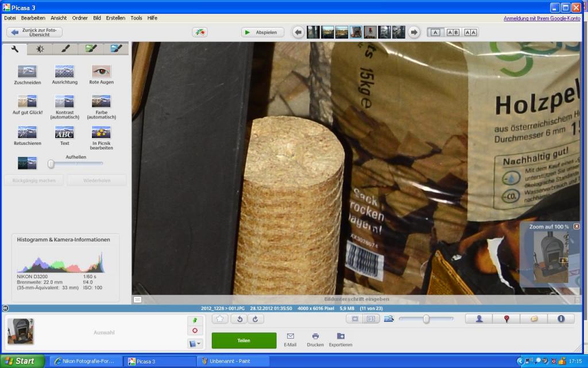Click the green Teilen button
The image size is (588, 368).
click(x=243, y=340)
